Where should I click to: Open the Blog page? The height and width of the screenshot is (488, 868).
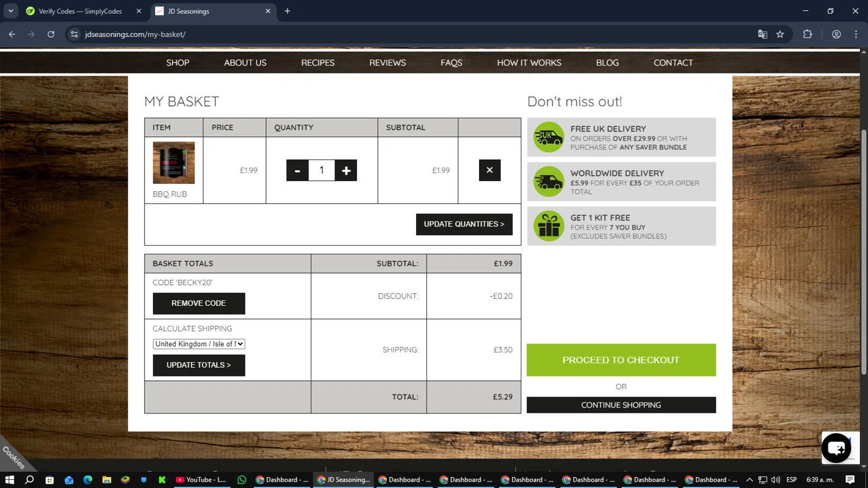click(608, 62)
